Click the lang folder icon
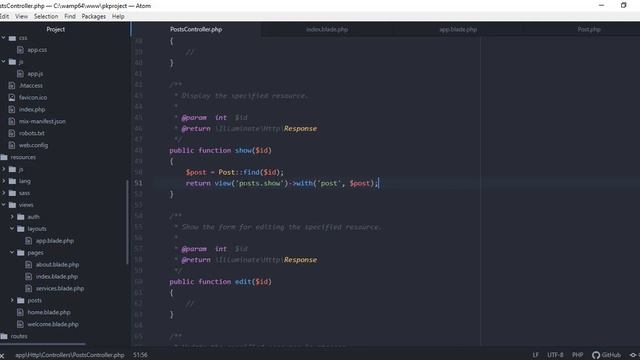 (12, 181)
